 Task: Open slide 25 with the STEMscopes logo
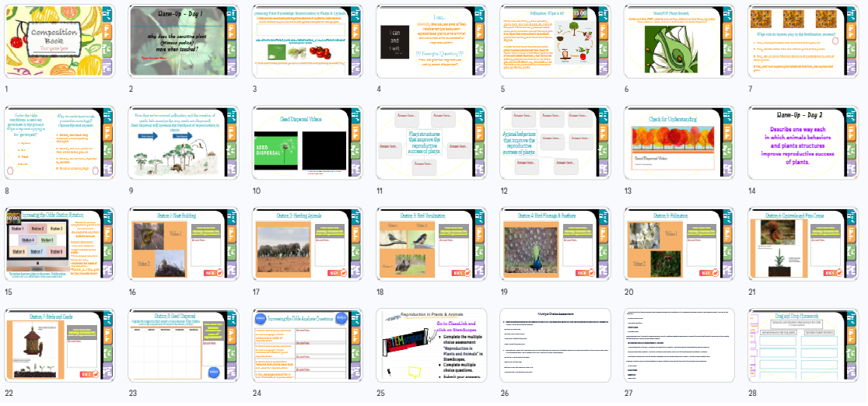coord(431,345)
